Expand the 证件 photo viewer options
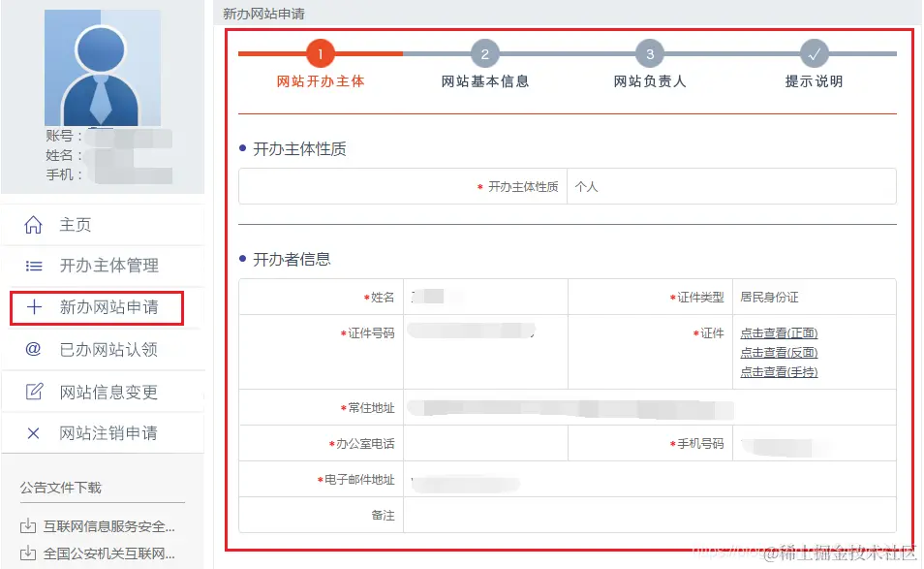The width and height of the screenshot is (924, 569). (778, 352)
